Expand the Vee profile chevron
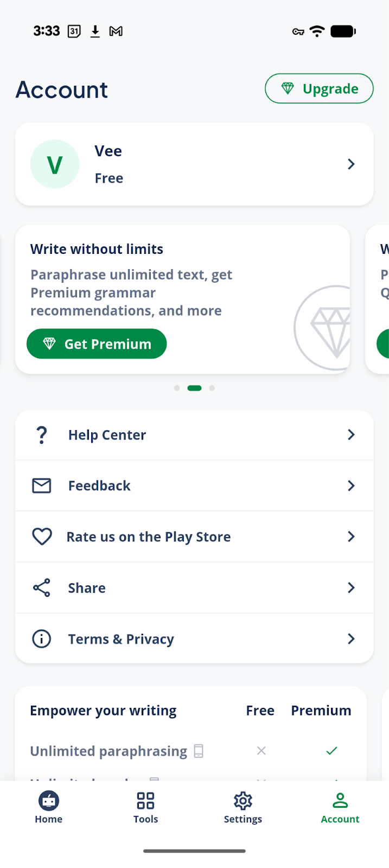Screen dimensions: 389x868 coord(351,164)
